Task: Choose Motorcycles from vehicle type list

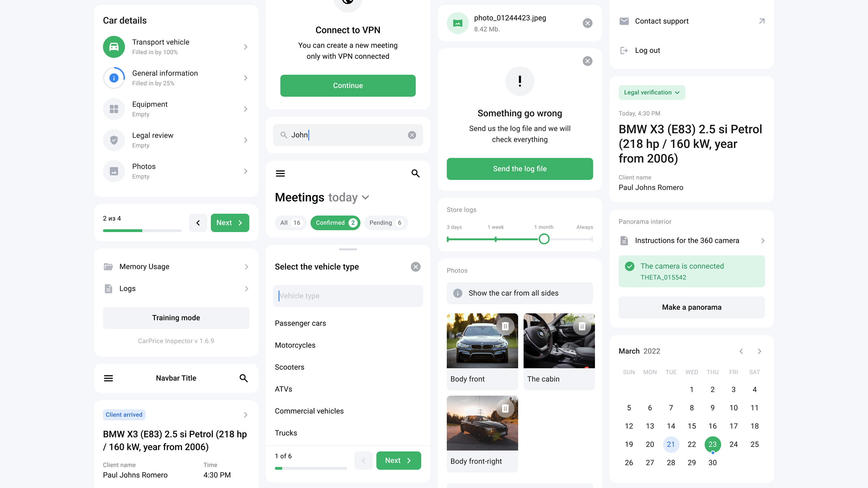Action: 295,345
